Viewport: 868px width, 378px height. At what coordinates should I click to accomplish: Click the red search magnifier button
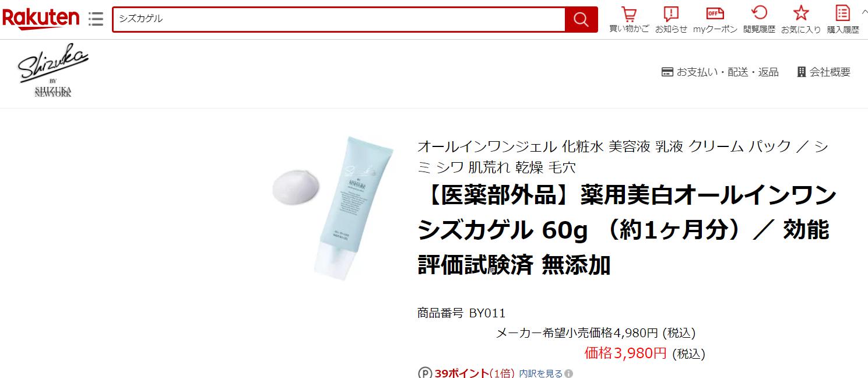(x=581, y=19)
